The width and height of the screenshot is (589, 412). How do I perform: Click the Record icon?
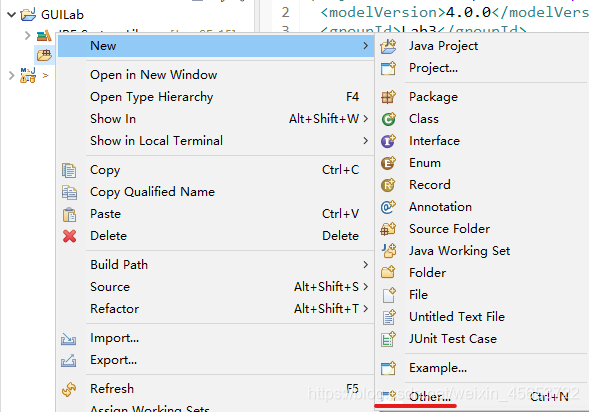point(388,185)
